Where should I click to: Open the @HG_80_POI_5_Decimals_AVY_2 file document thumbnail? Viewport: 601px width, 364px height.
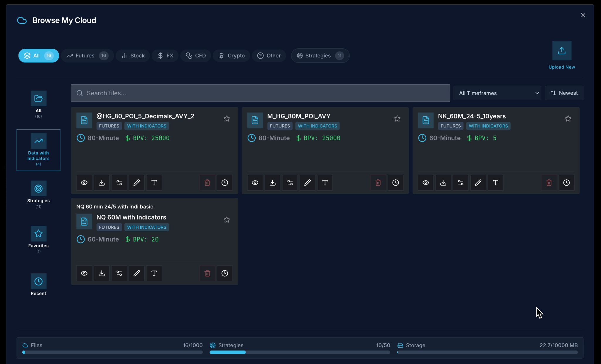84,120
